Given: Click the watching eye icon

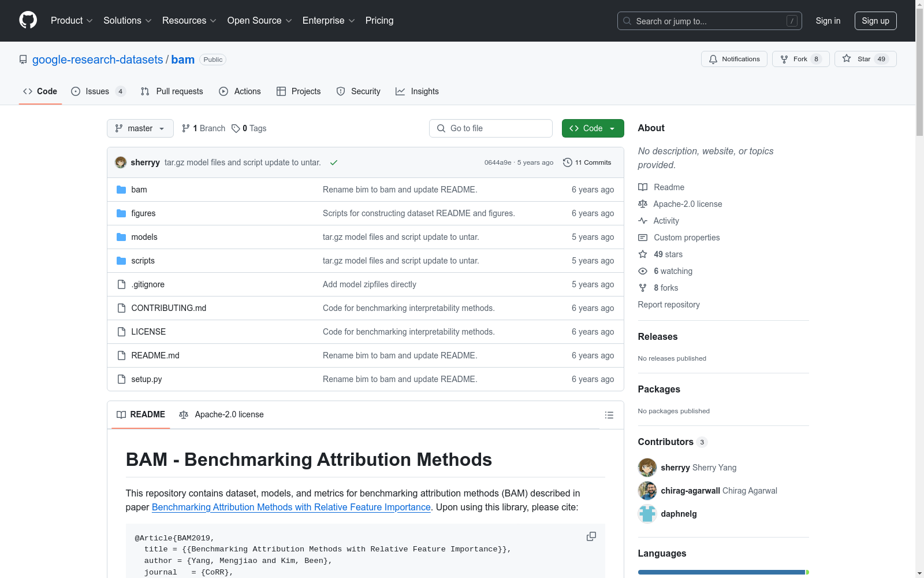Looking at the screenshot, I should pyautogui.click(x=643, y=271).
